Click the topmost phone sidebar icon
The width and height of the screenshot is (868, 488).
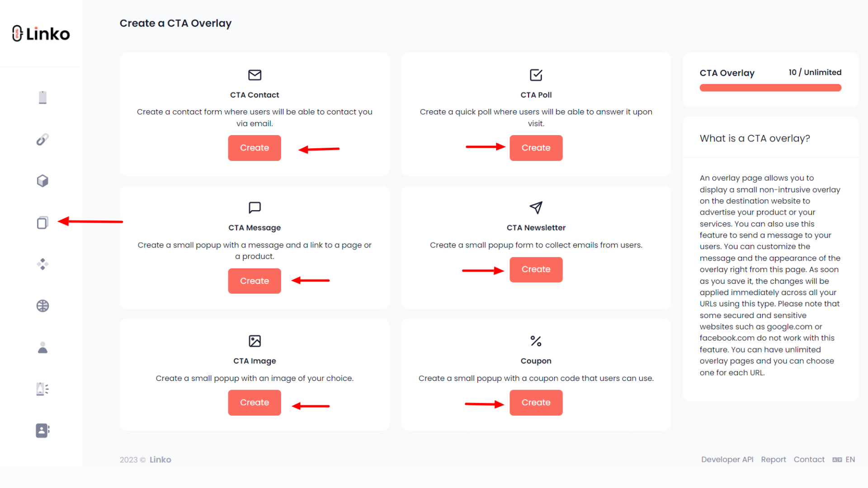tap(42, 97)
